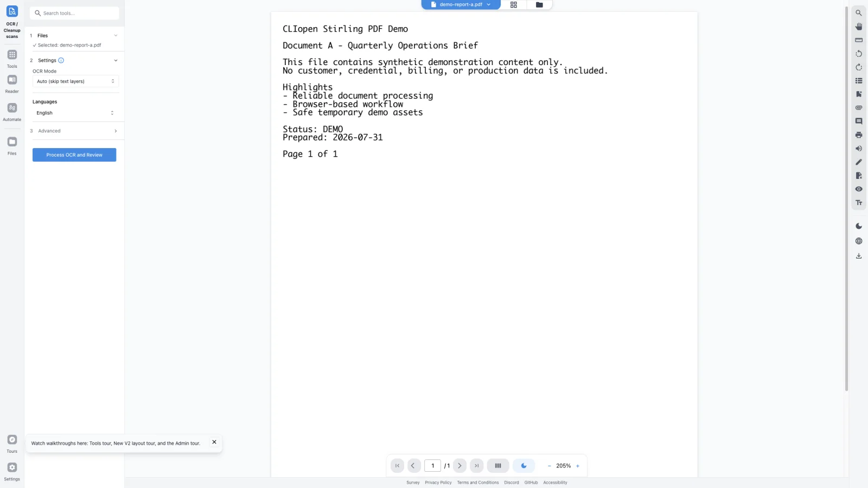Print the document

click(859, 135)
